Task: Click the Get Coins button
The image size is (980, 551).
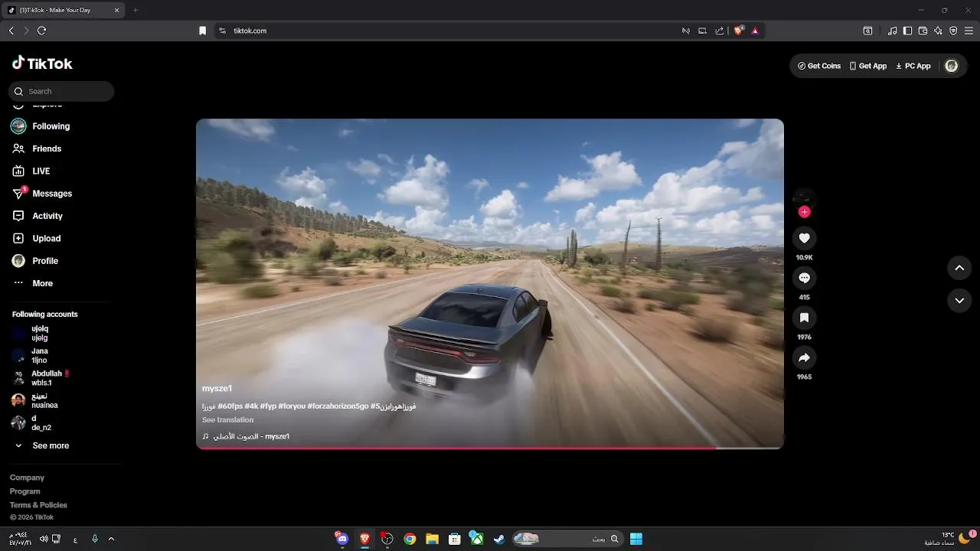Action: click(819, 66)
